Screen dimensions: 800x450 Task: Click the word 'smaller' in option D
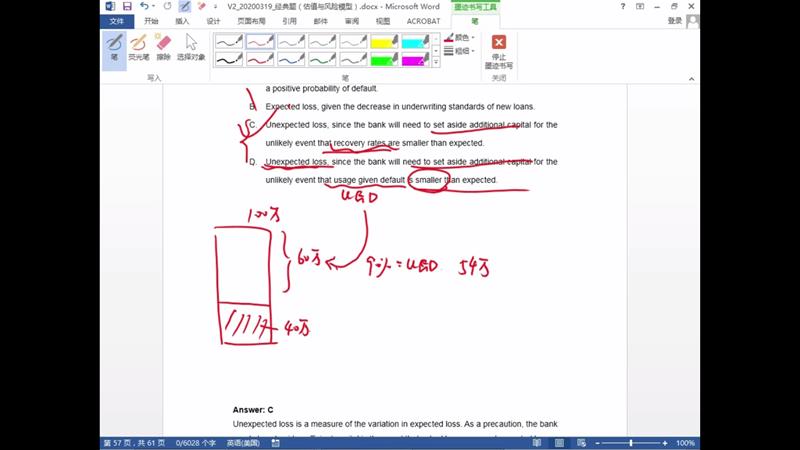[x=429, y=180]
